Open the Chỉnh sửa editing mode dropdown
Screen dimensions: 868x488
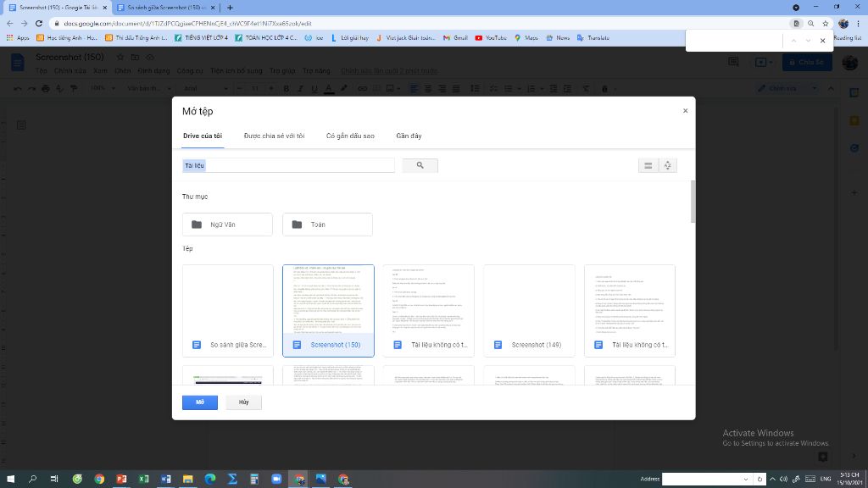point(786,88)
